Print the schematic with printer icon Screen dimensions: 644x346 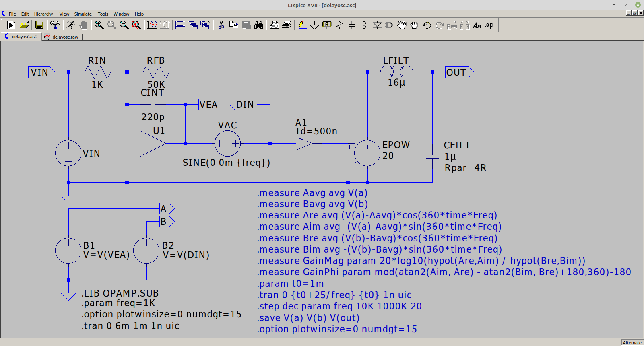click(x=287, y=25)
